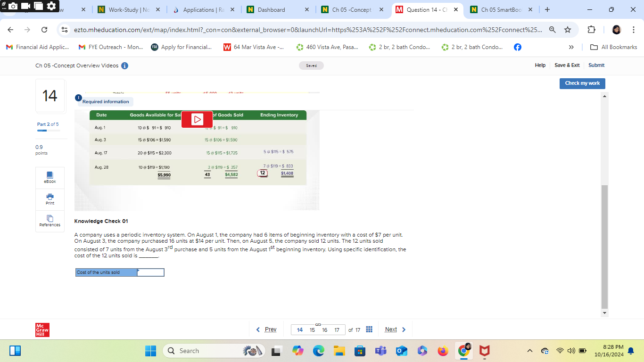Play the concept overview video
The width and height of the screenshot is (644, 362).
pos(197,119)
